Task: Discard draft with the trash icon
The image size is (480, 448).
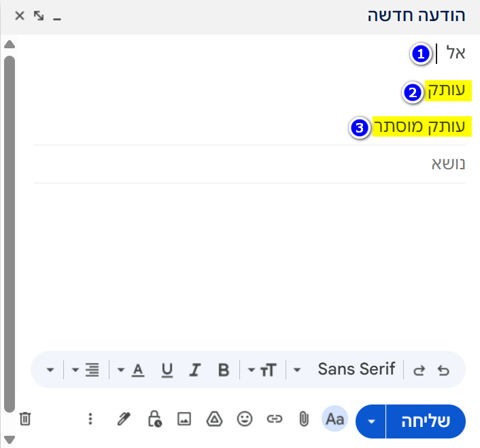Action: pos(25,419)
